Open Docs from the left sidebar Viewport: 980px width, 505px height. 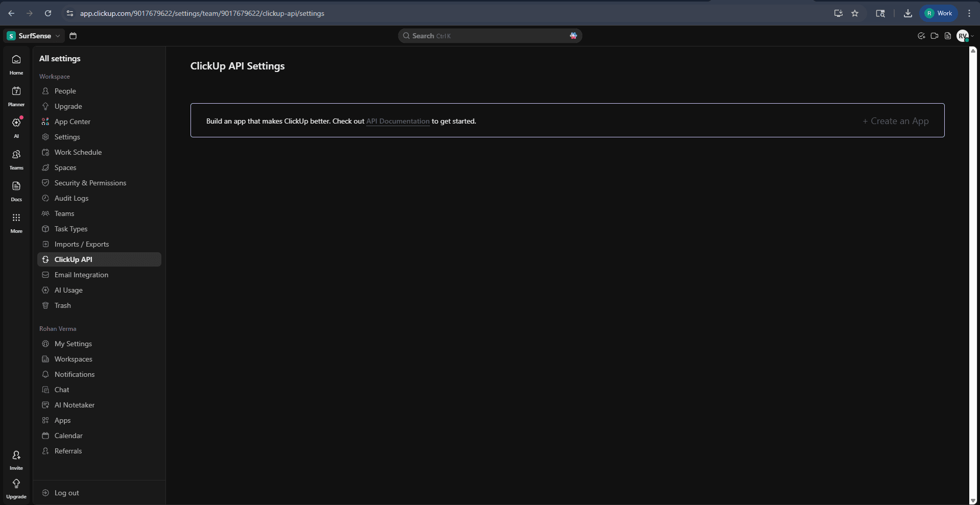pyautogui.click(x=16, y=190)
